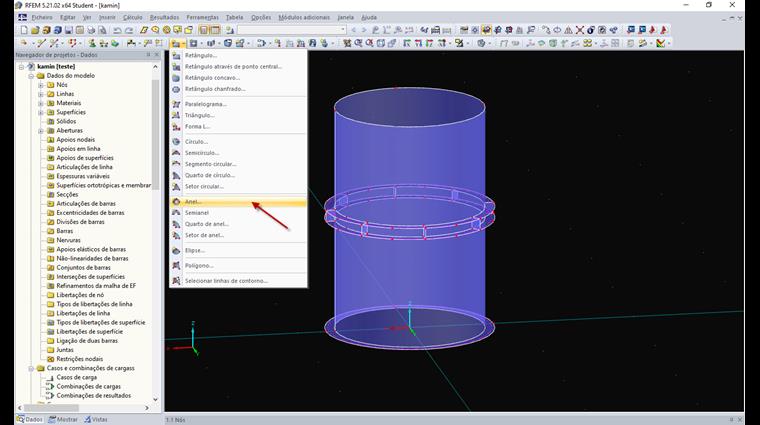Click the next load case right arrow
This screenshot has height=425, width=760.
tap(364, 30)
